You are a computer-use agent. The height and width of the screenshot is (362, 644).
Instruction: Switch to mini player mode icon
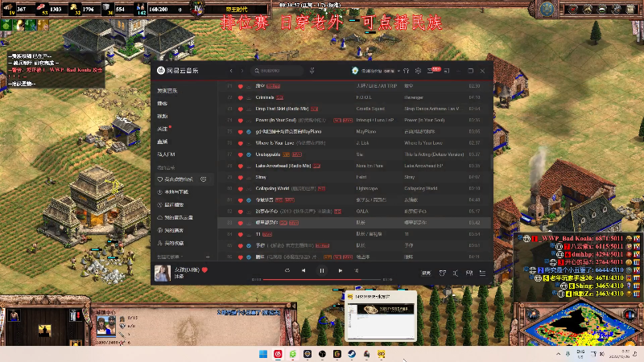pyautogui.click(x=447, y=71)
